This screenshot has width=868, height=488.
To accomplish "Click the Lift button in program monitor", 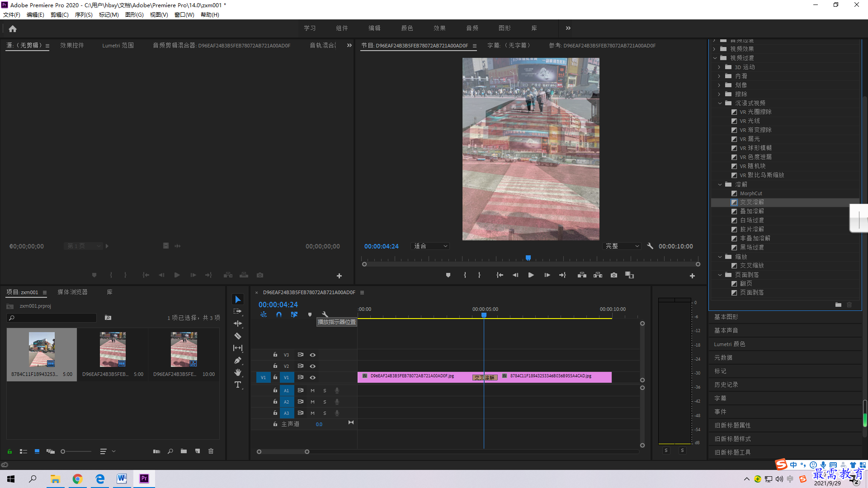I will pos(582,275).
